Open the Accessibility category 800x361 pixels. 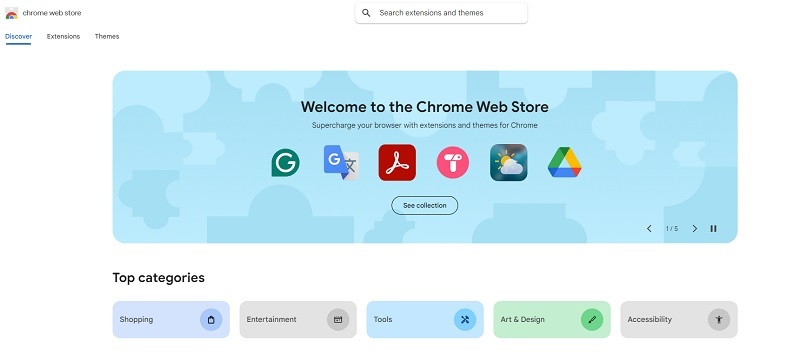pyautogui.click(x=679, y=319)
